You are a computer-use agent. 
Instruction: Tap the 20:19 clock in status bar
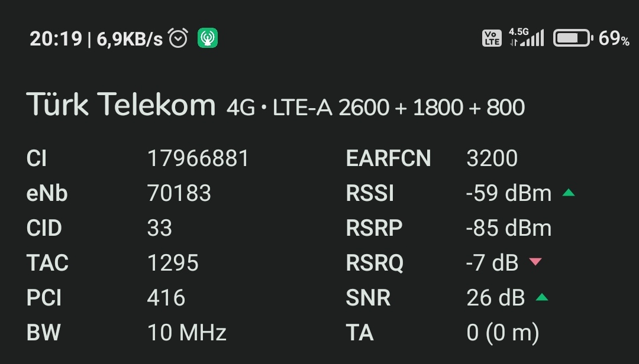point(56,39)
